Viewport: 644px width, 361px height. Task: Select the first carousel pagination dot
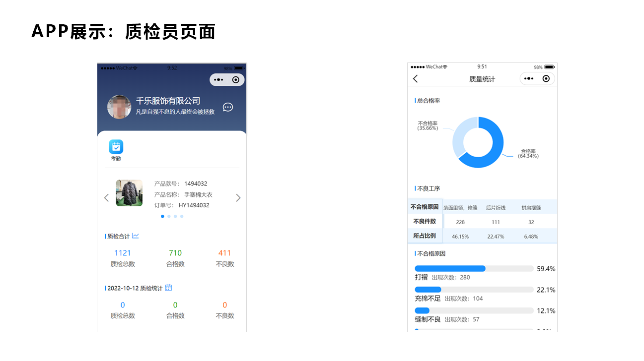(x=162, y=216)
